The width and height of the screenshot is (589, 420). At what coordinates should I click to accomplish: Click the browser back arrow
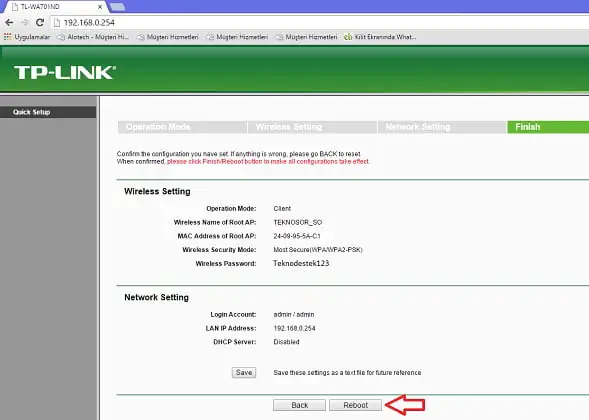(9, 23)
